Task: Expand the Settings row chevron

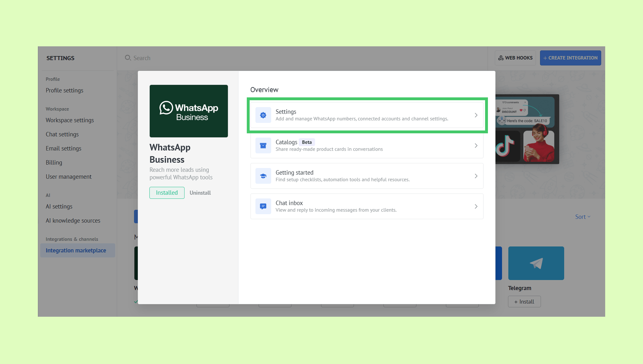Action: [476, 115]
